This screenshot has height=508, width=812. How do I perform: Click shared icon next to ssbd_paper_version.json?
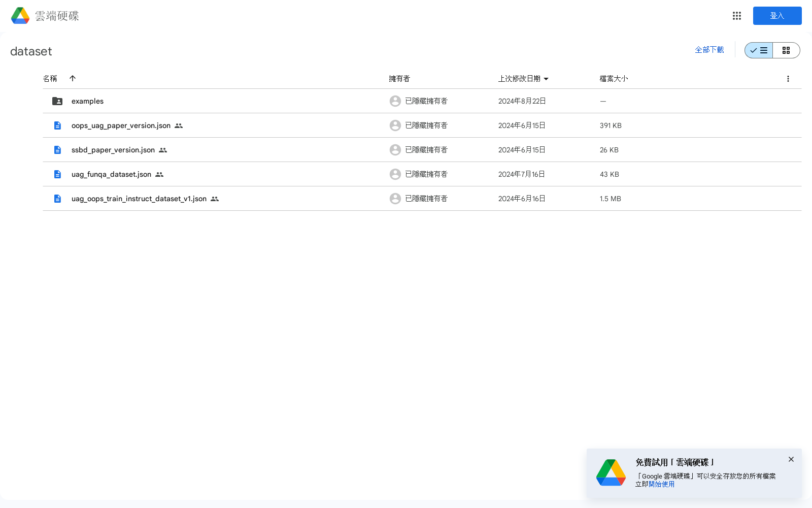coord(163,150)
